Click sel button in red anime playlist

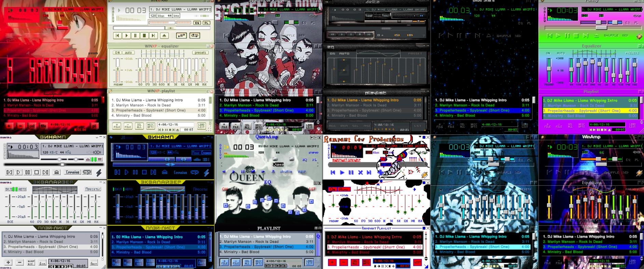point(32,126)
